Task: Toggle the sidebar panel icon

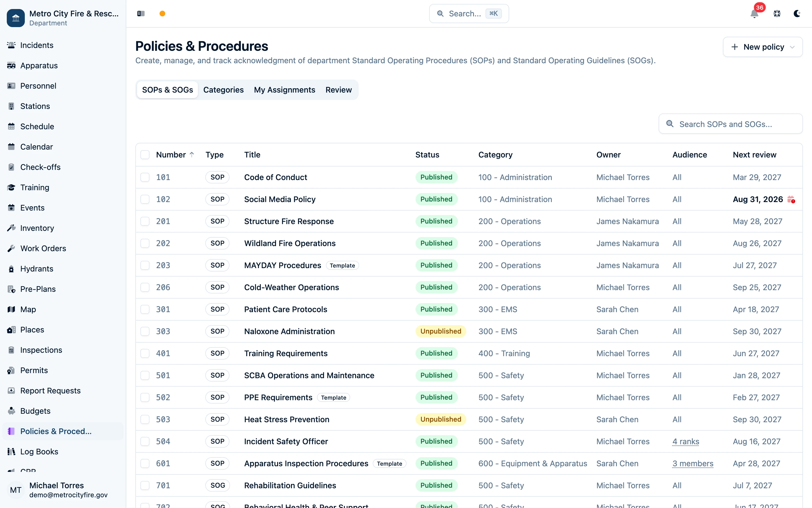Action: click(141, 14)
